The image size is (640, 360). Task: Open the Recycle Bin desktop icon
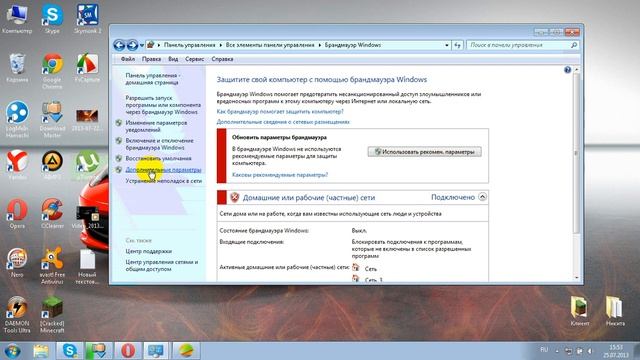(x=17, y=67)
